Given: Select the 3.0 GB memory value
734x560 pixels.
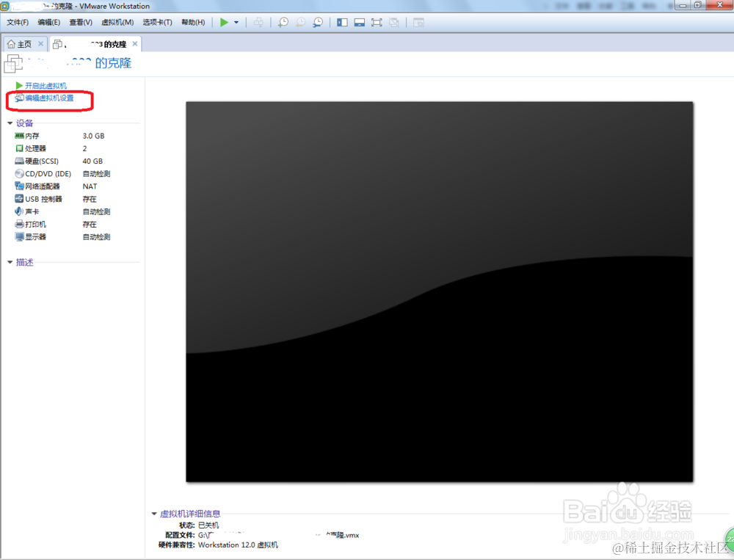Looking at the screenshot, I should pos(94,136).
